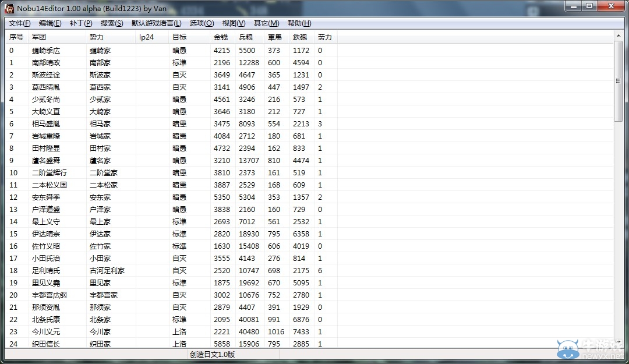Click the 创造日文1.0版 status bar text
Image resolution: width=629 pixels, height=364 pixels.
(212, 354)
